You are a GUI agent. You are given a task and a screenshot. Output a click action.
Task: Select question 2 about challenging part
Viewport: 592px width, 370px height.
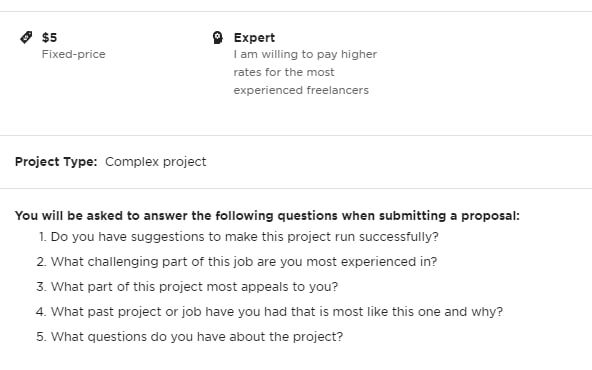click(x=237, y=262)
